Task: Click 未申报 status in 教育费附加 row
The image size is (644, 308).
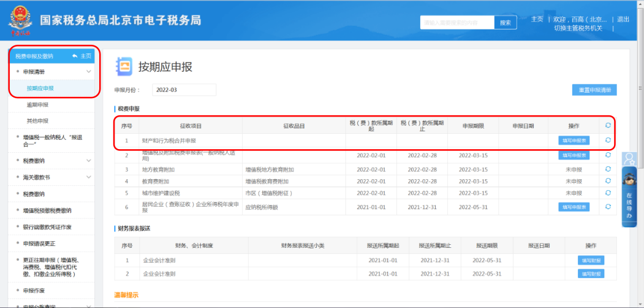Action: [574, 182]
